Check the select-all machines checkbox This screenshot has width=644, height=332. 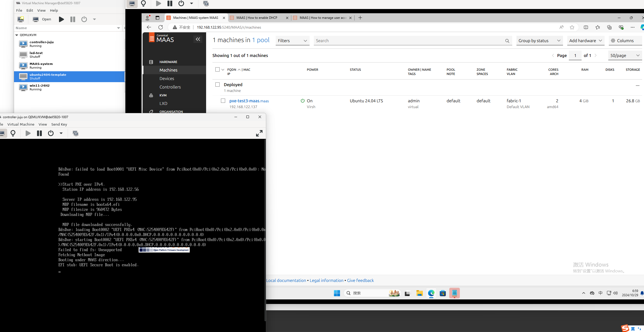point(217,69)
